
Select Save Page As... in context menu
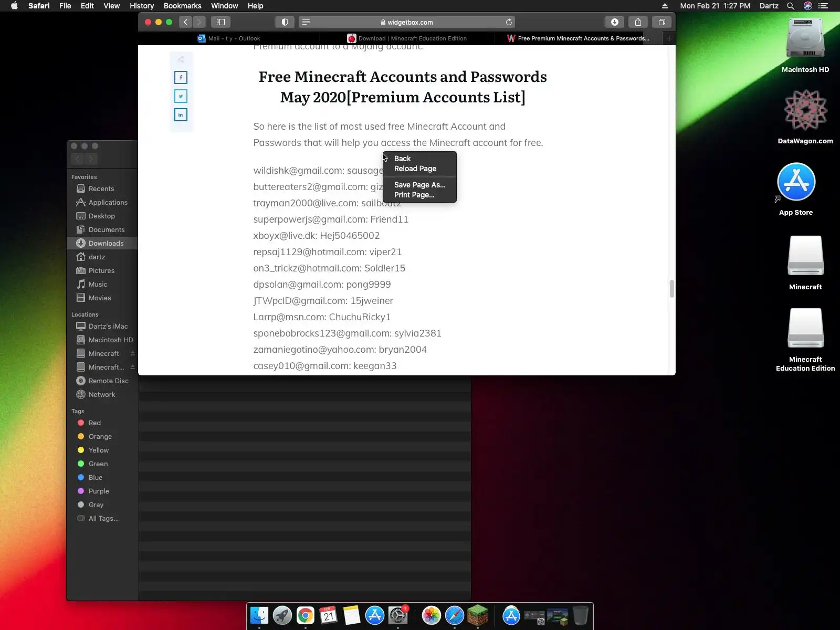tap(419, 185)
